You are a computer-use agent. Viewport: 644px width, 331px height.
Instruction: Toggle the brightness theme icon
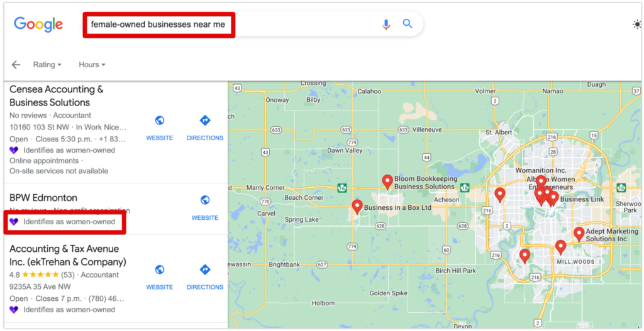tap(636, 24)
